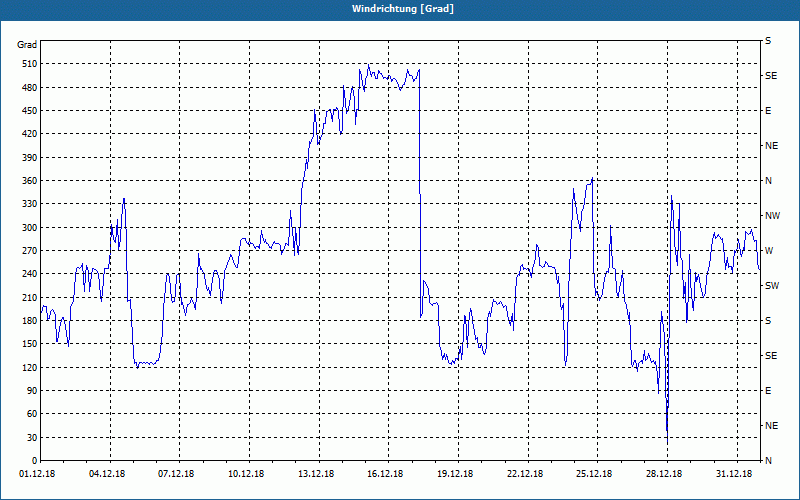Screen dimensions: 800x500
Task: Click the 07.12.18 date label
Action: [x=176, y=474]
